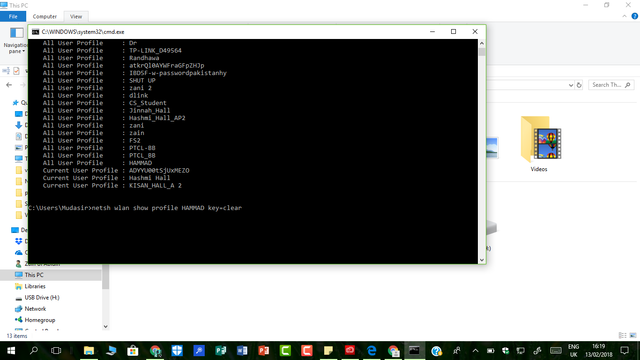Launch orange Camtasia icon on taskbar
The width and height of the screenshot is (640, 360).
pos(307,351)
